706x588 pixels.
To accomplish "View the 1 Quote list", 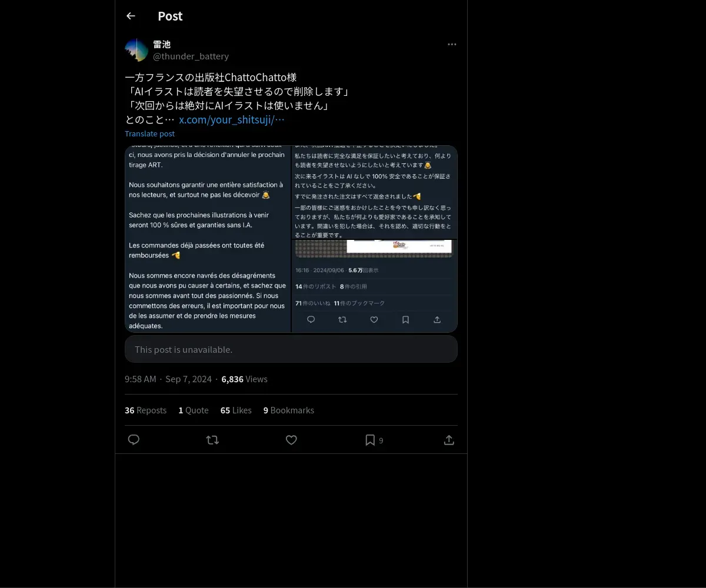I will coord(194,410).
